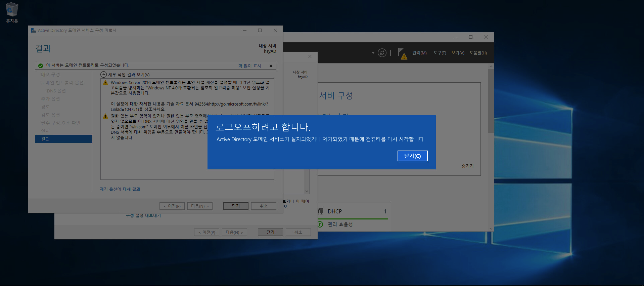Click the Server Manager vertical scrollbar thumb

click(x=491, y=101)
